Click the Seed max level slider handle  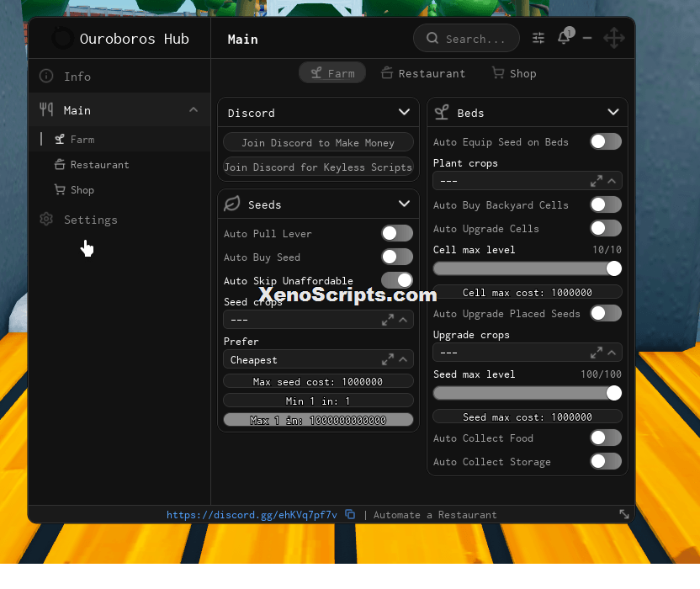coord(614,393)
